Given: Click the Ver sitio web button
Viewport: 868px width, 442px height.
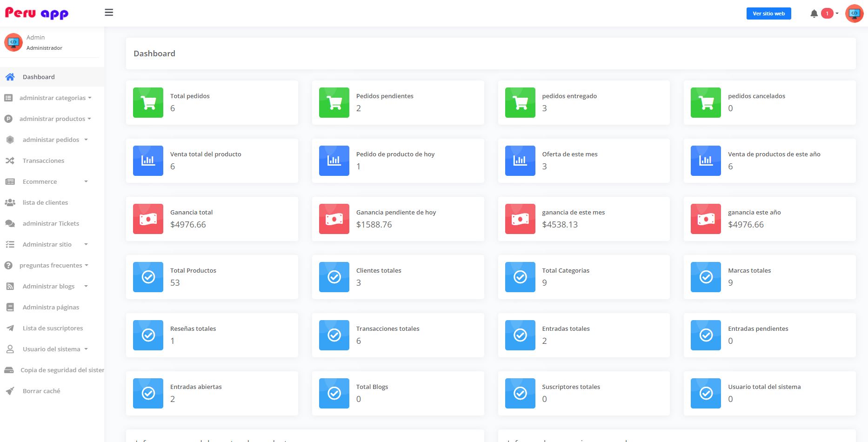Looking at the screenshot, I should pyautogui.click(x=768, y=13).
